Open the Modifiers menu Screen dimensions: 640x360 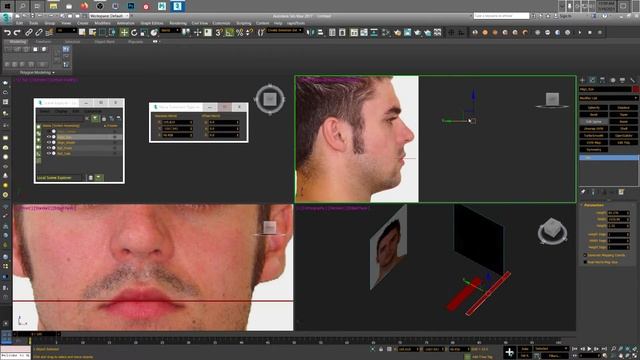[102, 23]
